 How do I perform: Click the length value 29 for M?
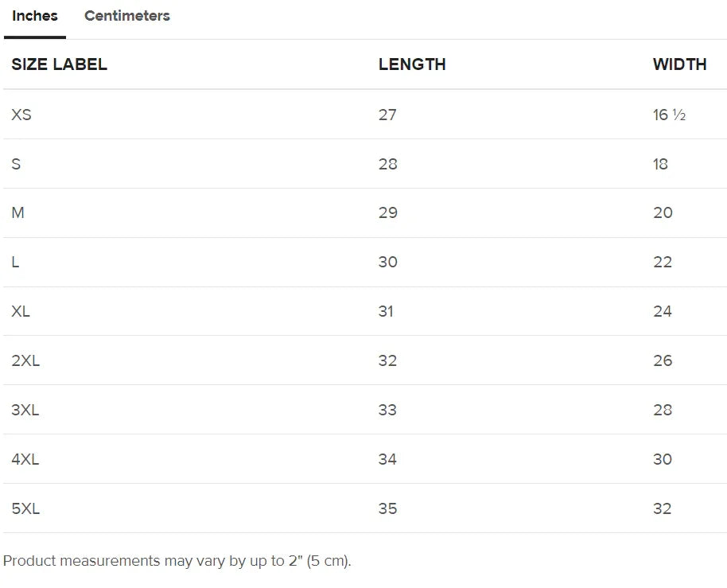point(388,213)
